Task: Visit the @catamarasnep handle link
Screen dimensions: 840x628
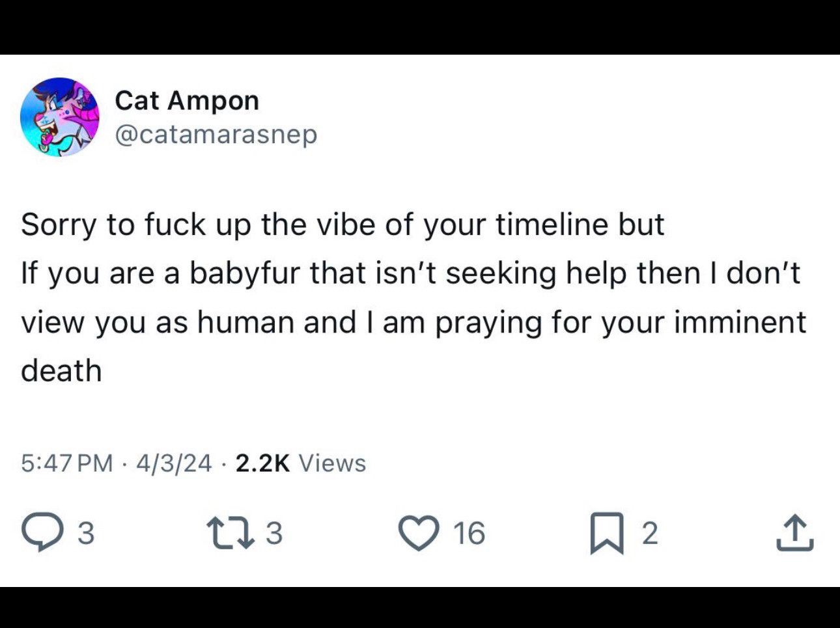Action: pyautogui.click(x=216, y=134)
